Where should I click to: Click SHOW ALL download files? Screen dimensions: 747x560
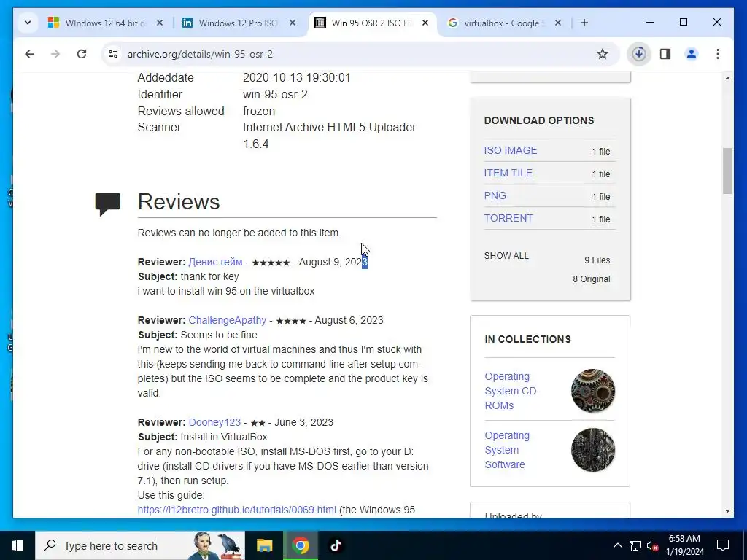coord(506,256)
